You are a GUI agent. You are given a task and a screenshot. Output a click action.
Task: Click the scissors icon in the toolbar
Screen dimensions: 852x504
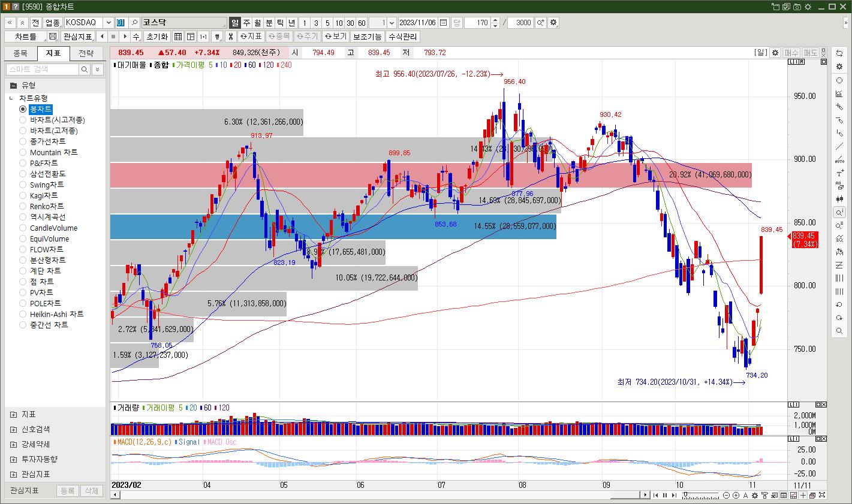coord(230,37)
